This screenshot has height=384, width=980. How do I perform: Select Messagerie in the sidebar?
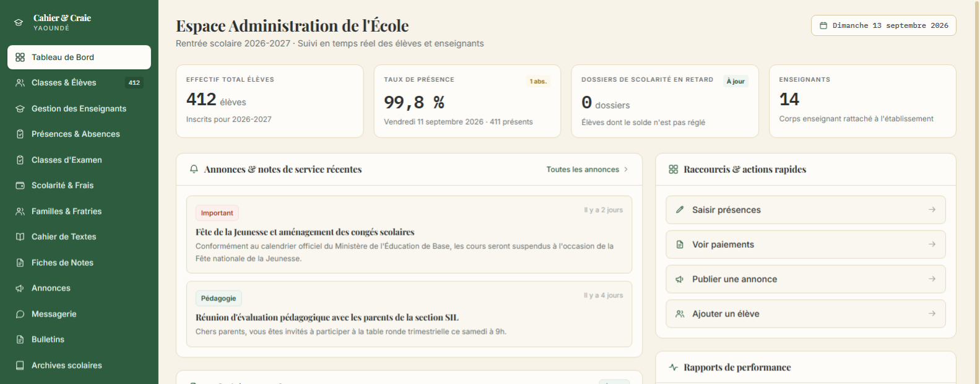[x=79, y=314]
